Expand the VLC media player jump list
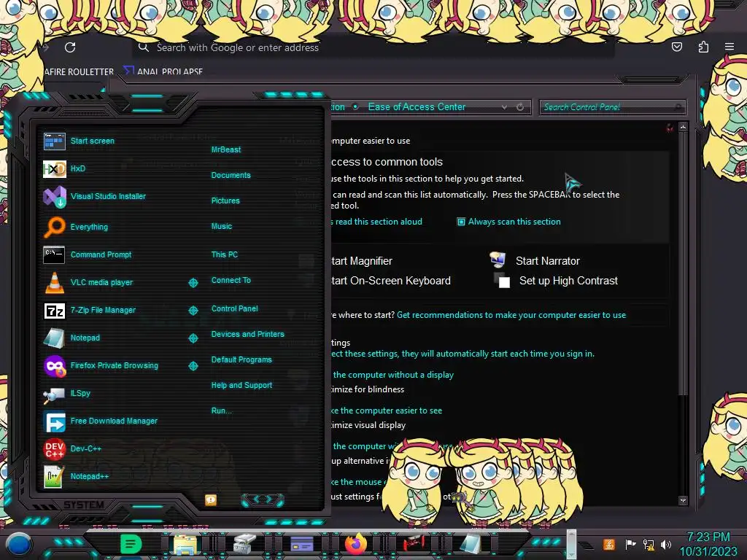 tap(193, 283)
